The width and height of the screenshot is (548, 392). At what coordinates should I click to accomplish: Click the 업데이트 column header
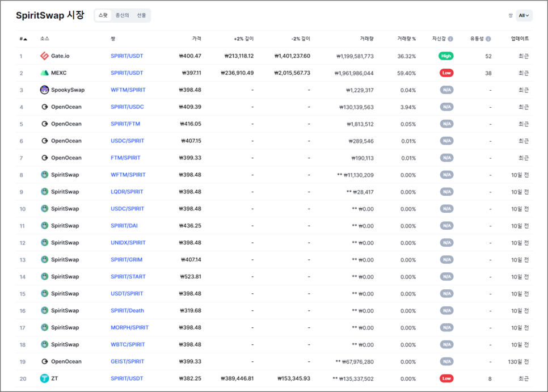pyautogui.click(x=520, y=39)
